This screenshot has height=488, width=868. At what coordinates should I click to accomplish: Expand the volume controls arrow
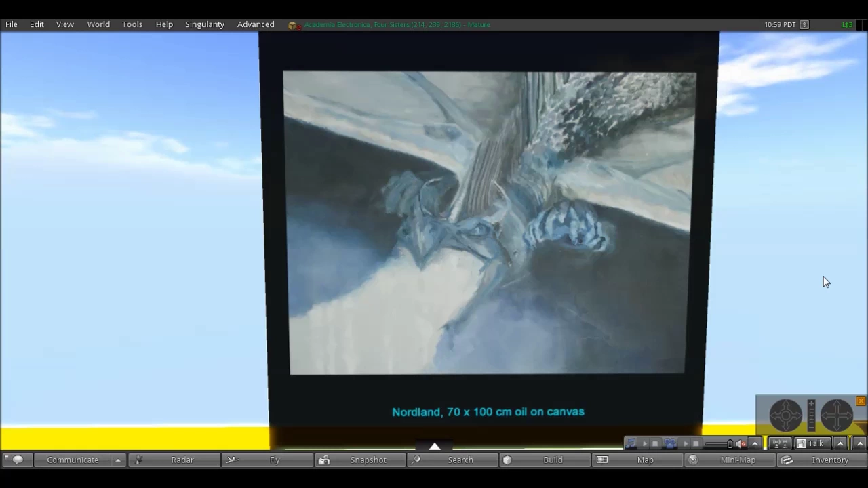755,444
